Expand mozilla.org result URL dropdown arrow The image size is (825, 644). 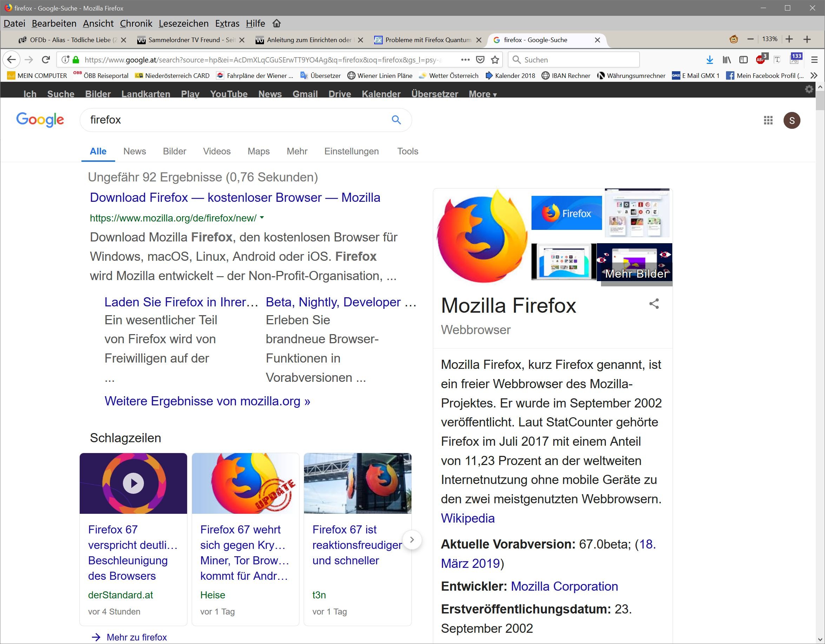[262, 218]
